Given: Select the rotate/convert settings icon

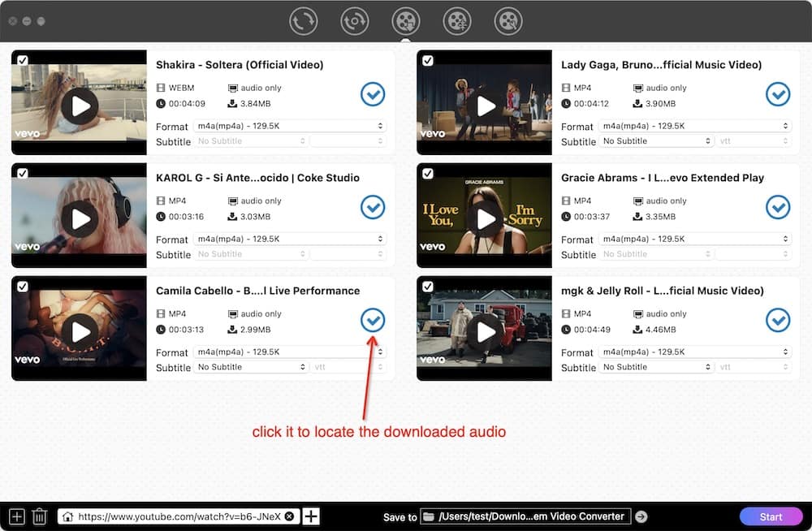Looking at the screenshot, I should point(355,21).
